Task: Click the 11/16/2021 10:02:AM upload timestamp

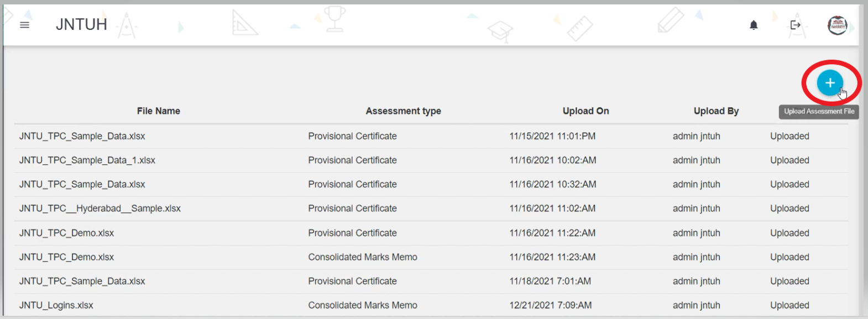Action: click(553, 160)
